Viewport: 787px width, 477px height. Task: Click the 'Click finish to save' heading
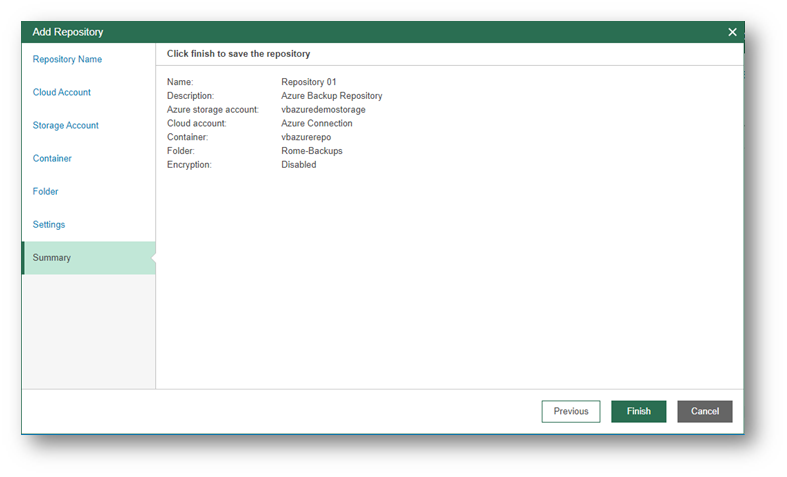tap(238, 53)
